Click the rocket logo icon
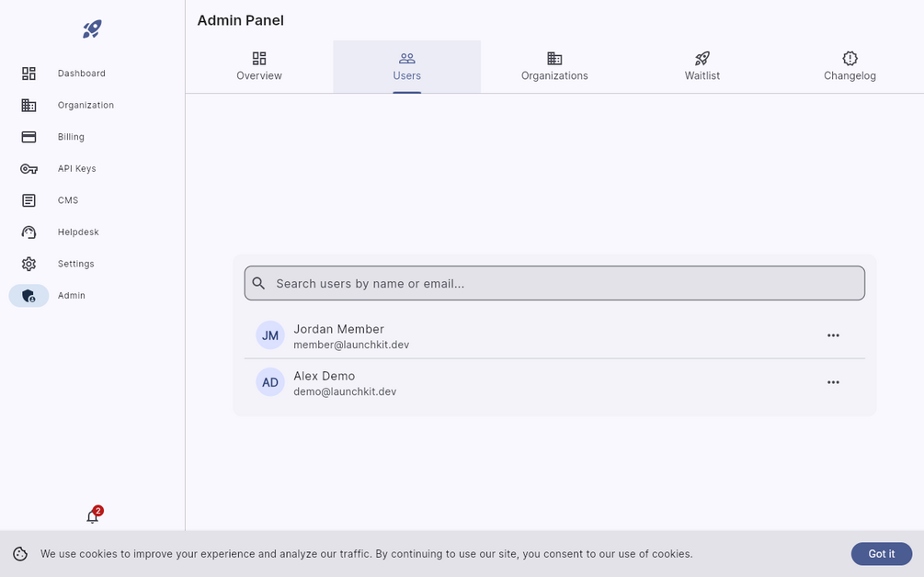Image resolution: width=924 pixels, height=577 pixels. tap(92, 29)
